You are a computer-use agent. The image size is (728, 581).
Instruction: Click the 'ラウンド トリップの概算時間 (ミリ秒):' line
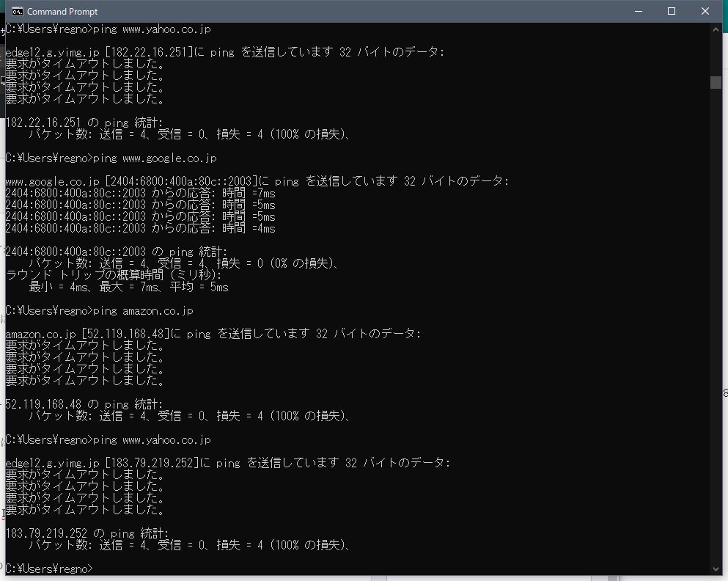(114, 275)
